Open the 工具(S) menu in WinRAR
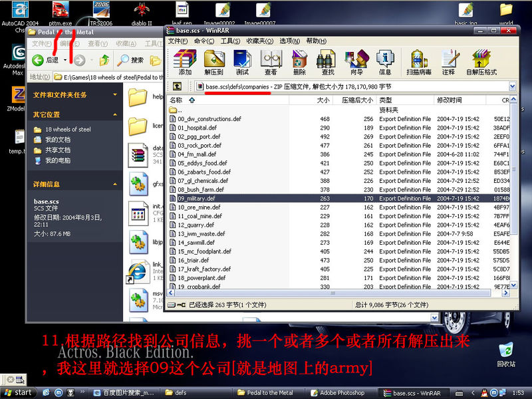The image size is (532, 399). coord(230,41)
